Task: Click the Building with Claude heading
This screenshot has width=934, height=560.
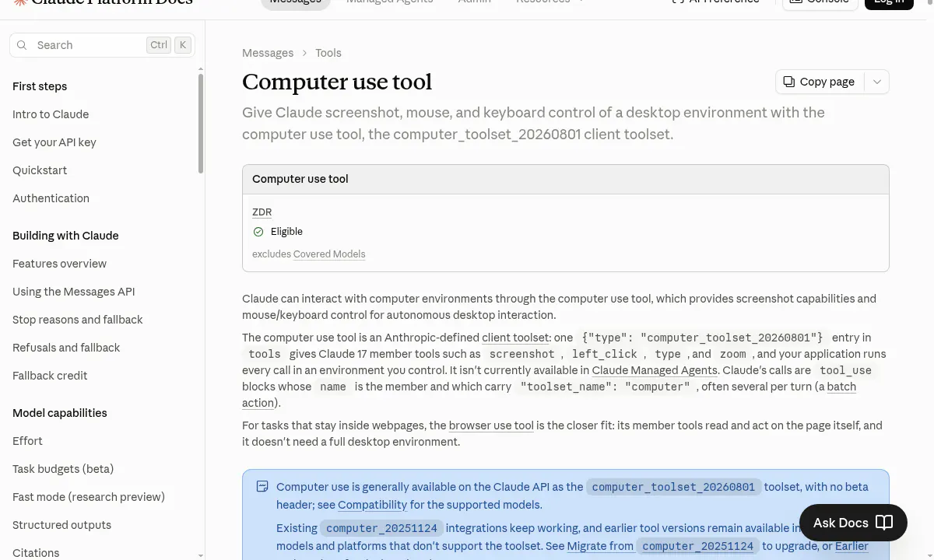Action: (x=65, y=236)
